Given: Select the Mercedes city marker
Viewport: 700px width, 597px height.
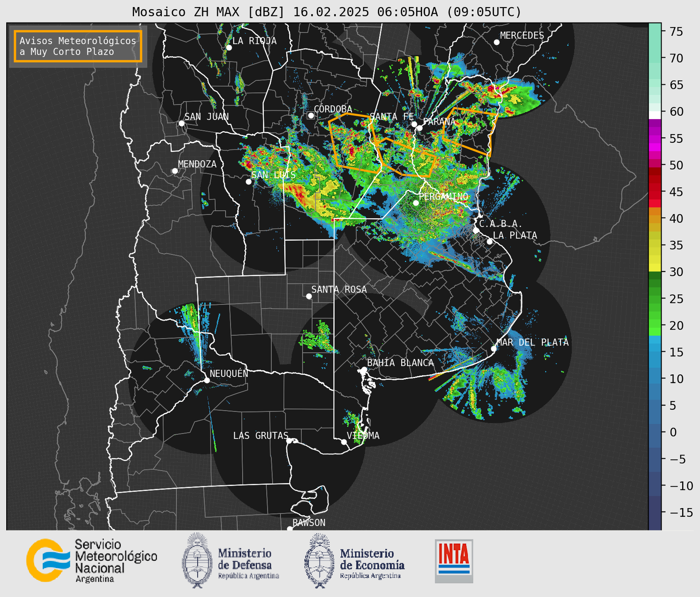Looking at the screenshot, I should tap(496, 42).
